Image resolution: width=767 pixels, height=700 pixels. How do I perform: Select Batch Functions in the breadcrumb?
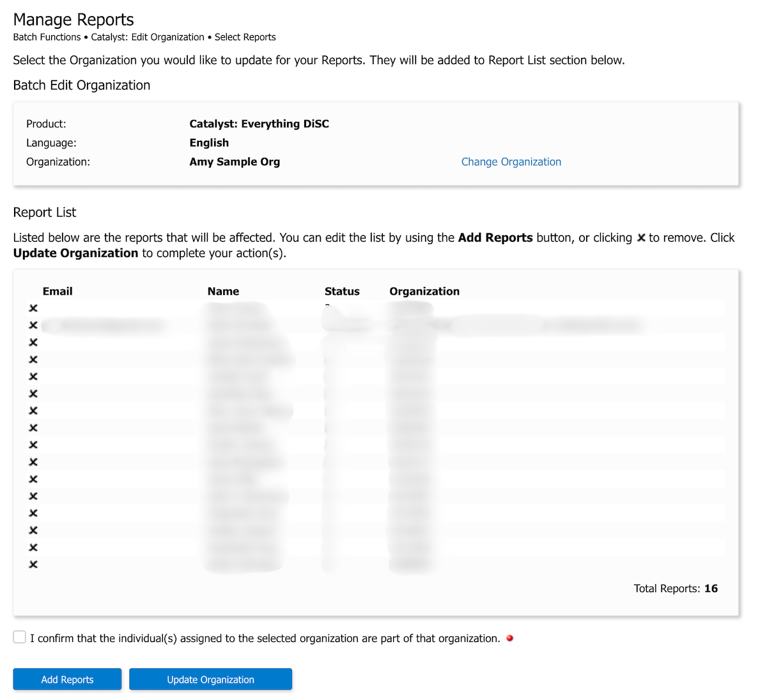[47, 37]
